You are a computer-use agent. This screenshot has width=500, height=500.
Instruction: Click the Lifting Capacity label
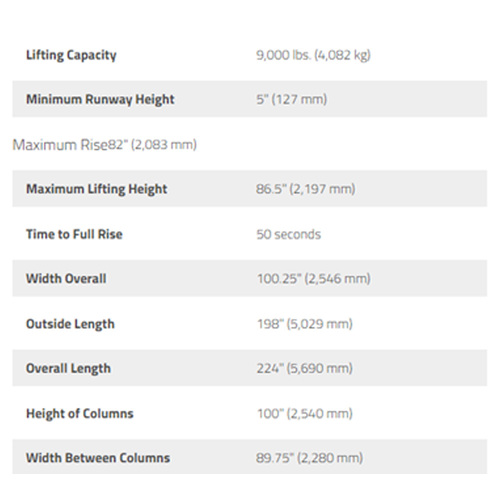71,55
